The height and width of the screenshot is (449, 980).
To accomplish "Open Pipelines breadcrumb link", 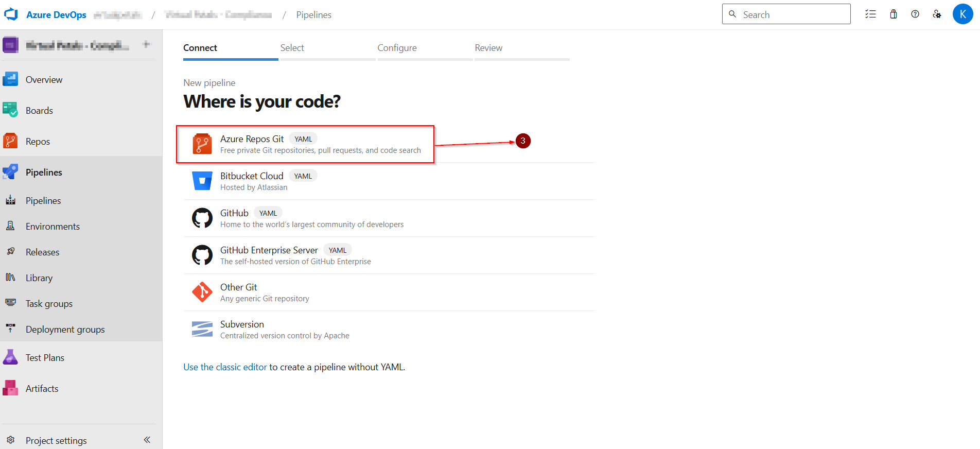I will pyautogui.click(x=313, y=15).
